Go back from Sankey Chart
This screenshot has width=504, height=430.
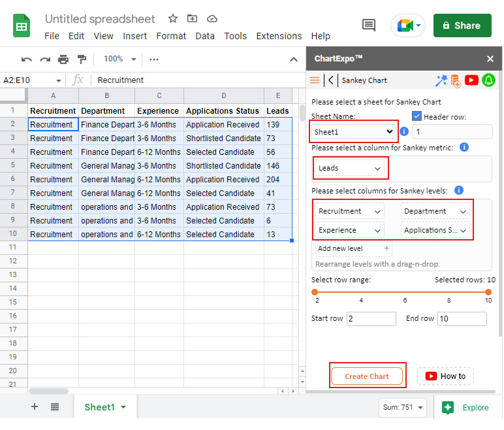[331, 80]
